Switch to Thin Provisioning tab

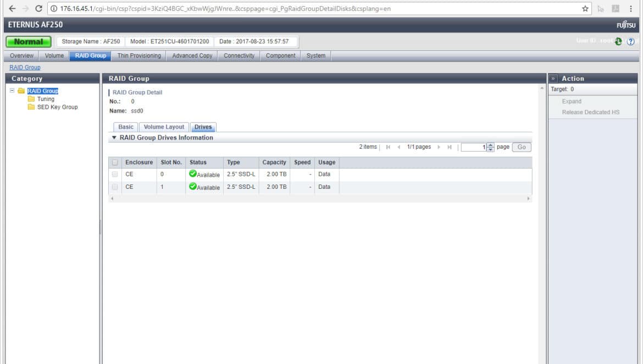coord(139,55)
